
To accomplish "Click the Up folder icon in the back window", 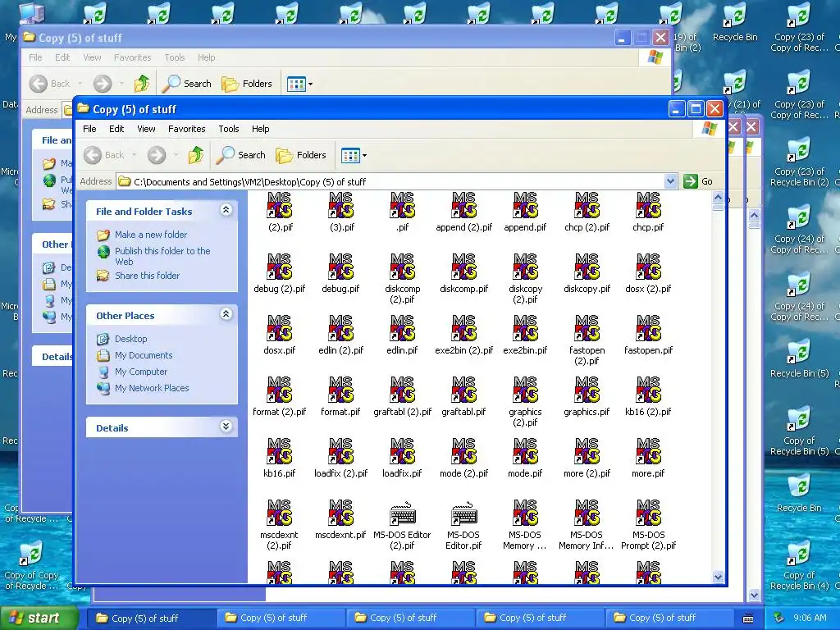I will (142, 84).
